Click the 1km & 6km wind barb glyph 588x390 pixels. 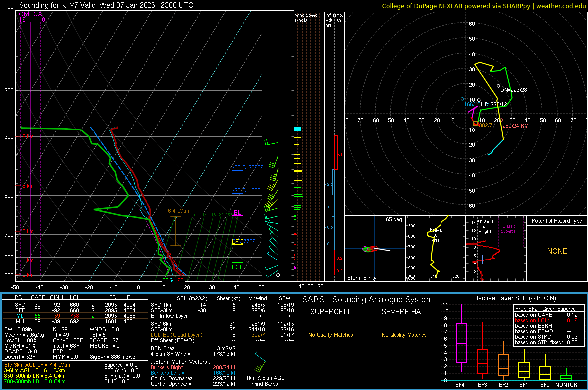(260, 363)
